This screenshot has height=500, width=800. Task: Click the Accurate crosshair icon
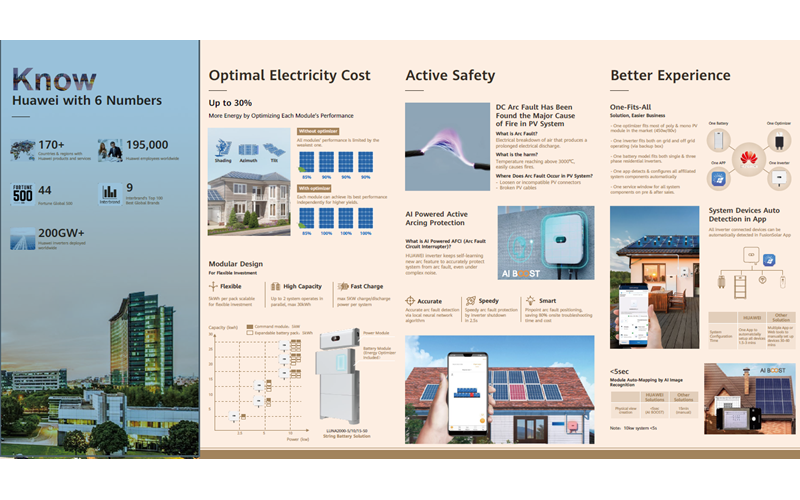(410, 301)
